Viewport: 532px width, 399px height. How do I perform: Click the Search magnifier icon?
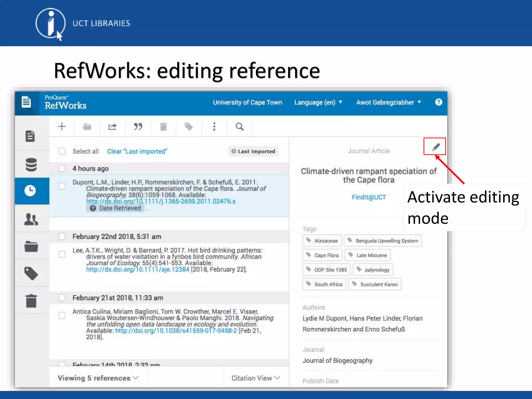click(240, 127)
